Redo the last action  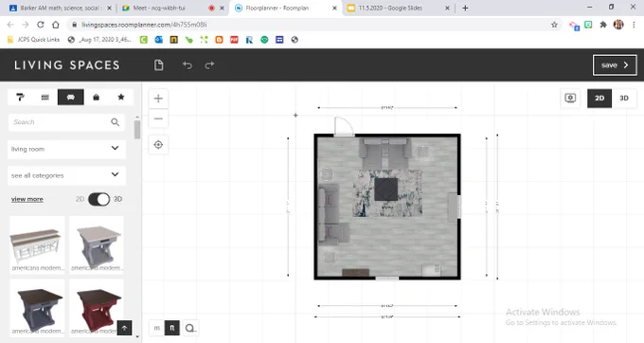(209, 64)
